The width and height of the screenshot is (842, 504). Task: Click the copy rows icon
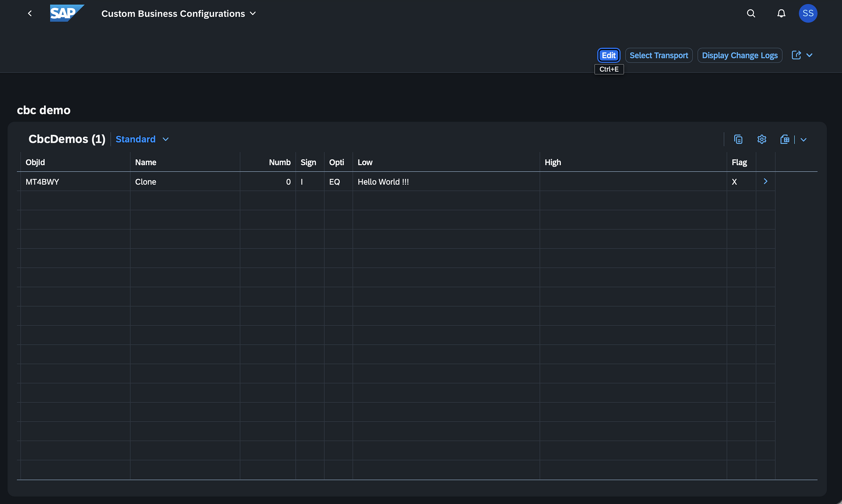point(738,139)
